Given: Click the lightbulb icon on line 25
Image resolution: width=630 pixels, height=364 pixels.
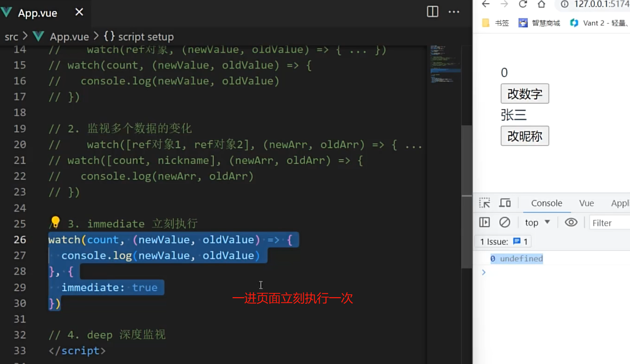Looking at the screenshot, I should click(x=55, y=222).
